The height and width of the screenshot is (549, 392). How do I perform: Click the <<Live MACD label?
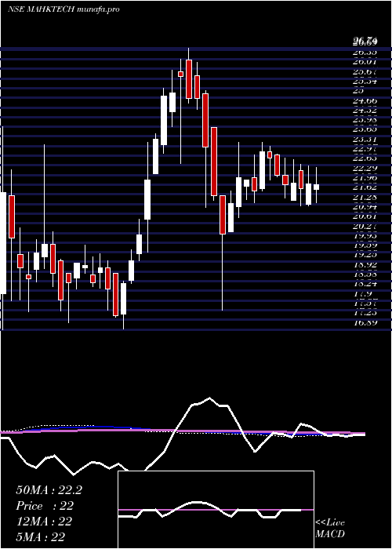point(330,529)
